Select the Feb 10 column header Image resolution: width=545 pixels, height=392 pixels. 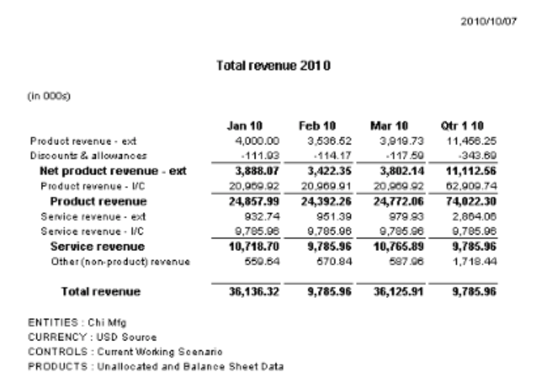[314, 127]
